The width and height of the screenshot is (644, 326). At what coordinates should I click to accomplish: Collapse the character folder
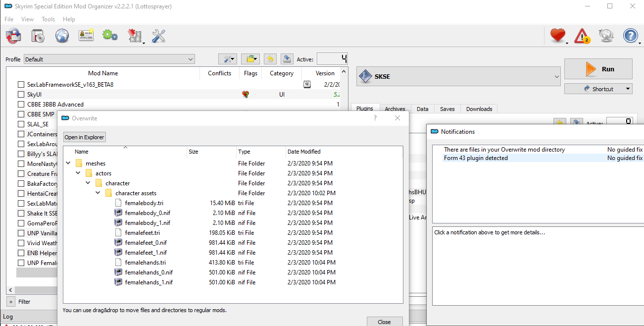click(88, 183)
